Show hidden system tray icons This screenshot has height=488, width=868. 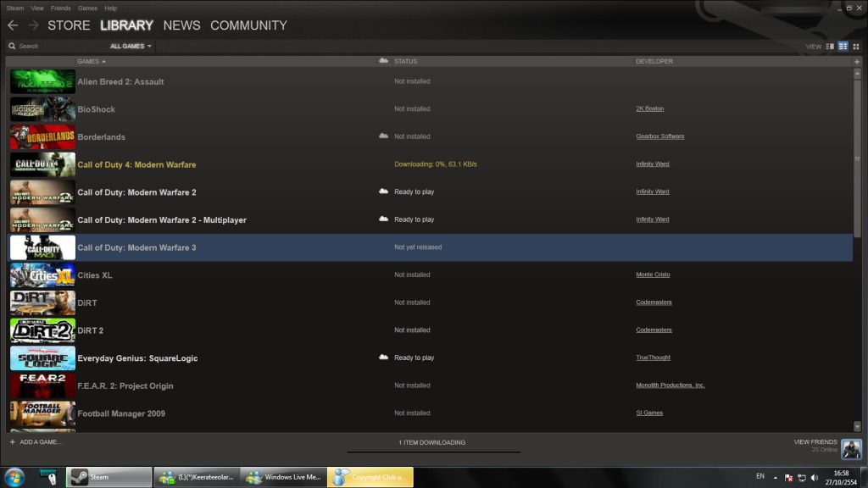pyautogui.click(x=774, y=478)
